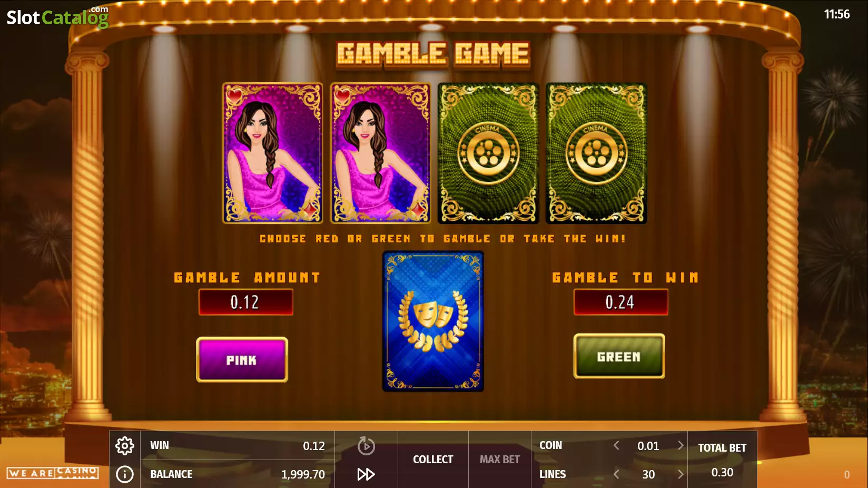Increase lines count with right arrow

coord(680,474)
